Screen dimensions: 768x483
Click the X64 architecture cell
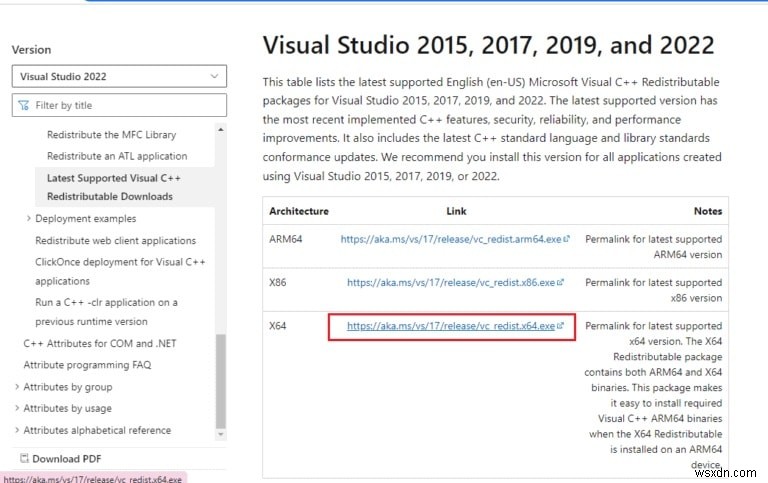click(x=277, y=326)
